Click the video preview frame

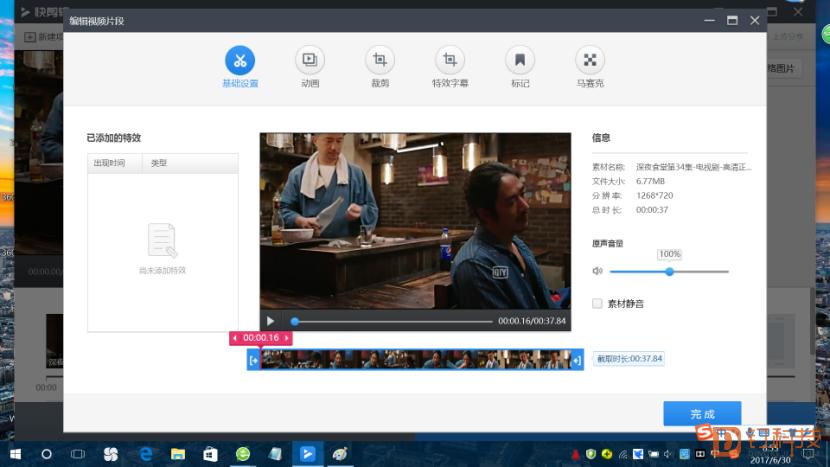415,221
